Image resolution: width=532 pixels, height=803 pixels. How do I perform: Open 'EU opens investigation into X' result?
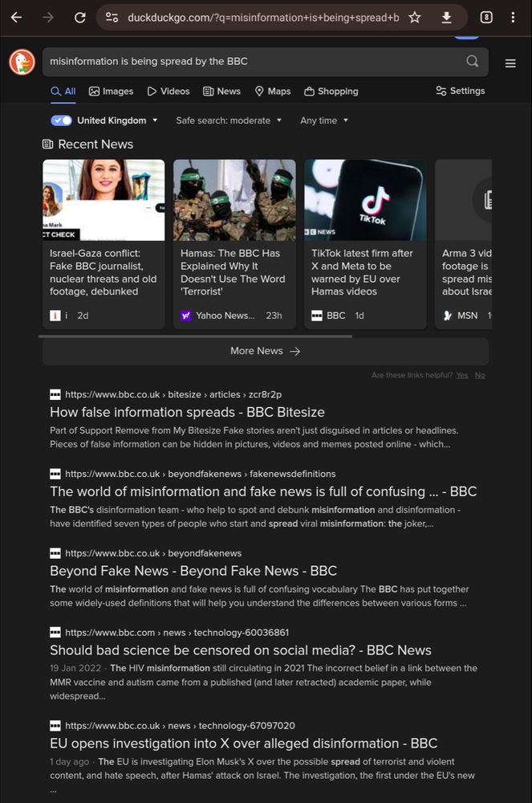click(x=243, y=744)
